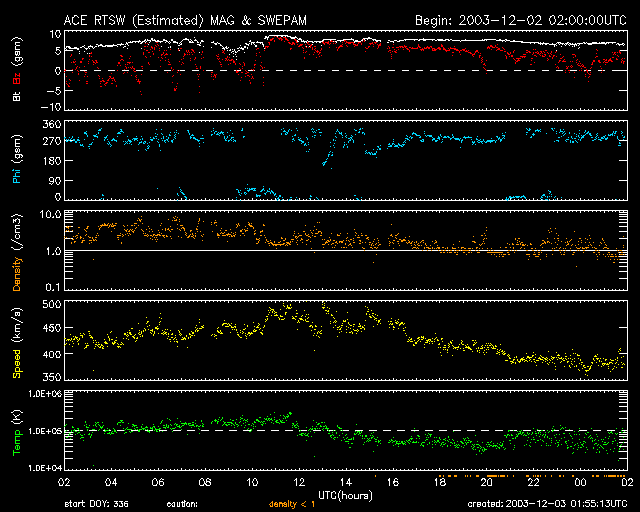
Task: Click the 'caution:' footer label
Action: coord(182,504)
